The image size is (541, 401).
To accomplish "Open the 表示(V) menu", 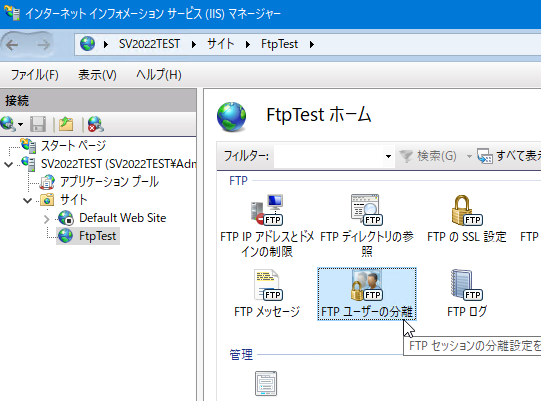I will (97, 75).
